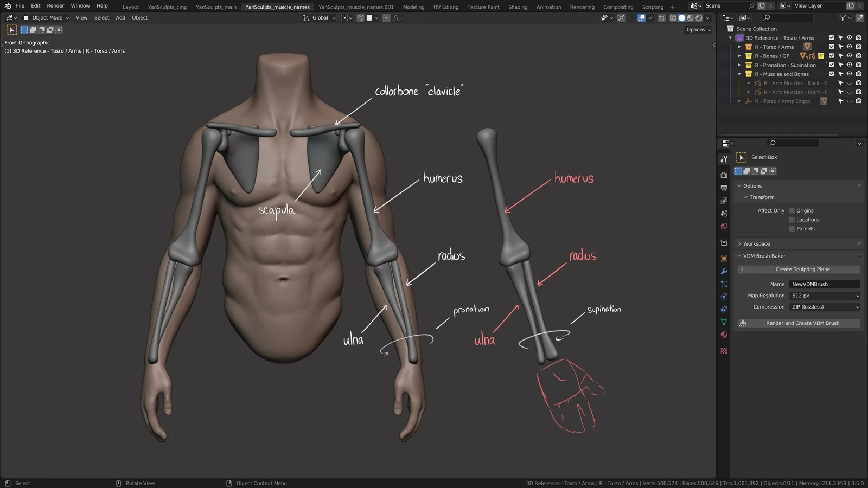Switch to the YanSculpts_main workspace tab
This screenshot has height=488, width=868.
point(215,7)
